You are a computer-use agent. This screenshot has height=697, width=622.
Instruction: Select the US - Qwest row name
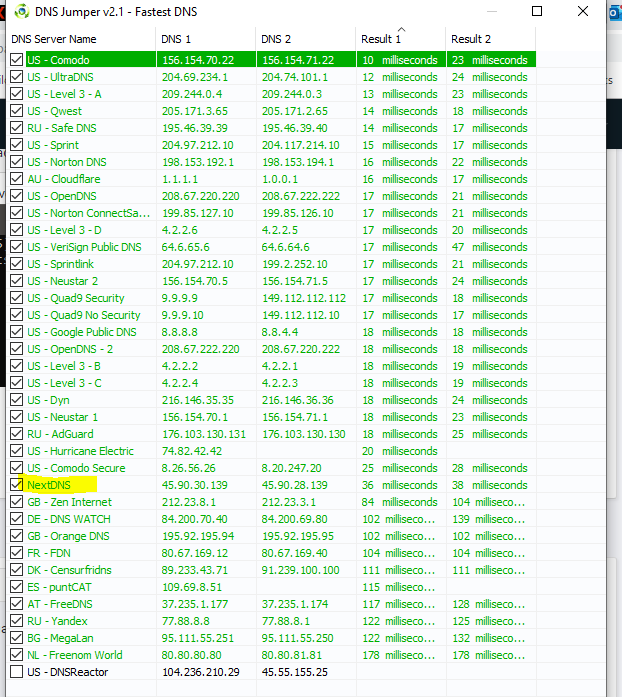[55, 111]
